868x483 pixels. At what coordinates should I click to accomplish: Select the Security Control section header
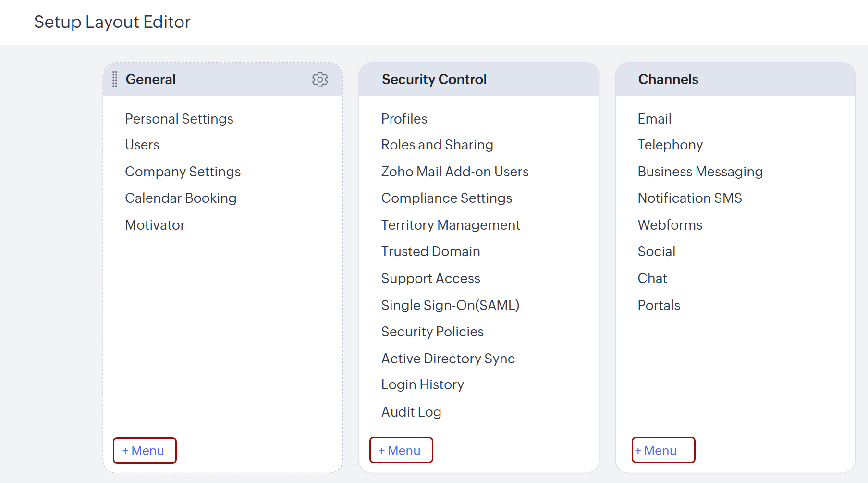click(434, 79)
